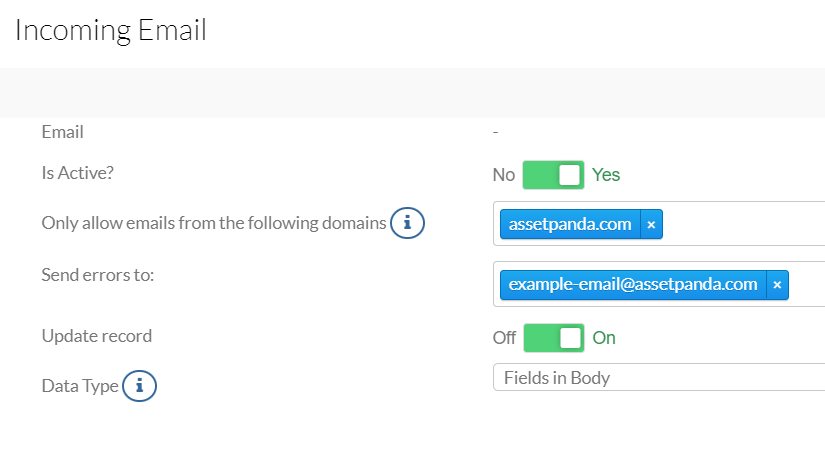This screenshot has width=825, height=456.
Task: Toggle the Is Active switch
Action: (554, 175)
